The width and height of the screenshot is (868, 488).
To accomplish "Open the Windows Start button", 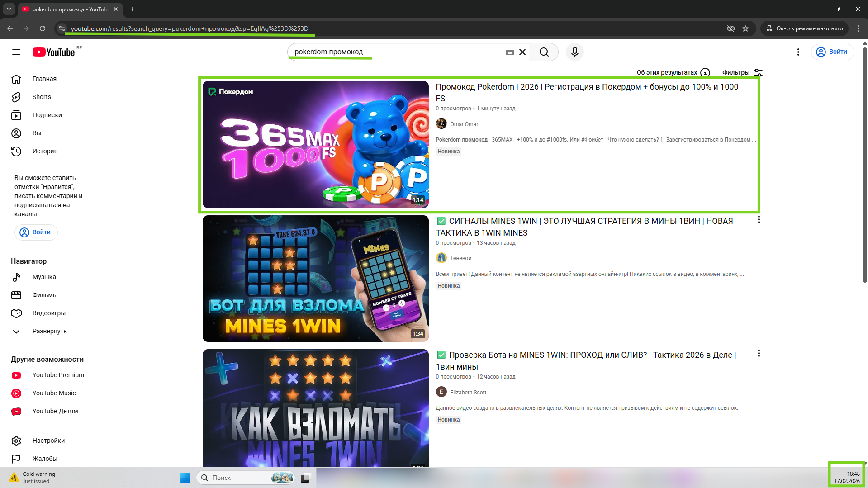I will (x=185, y=478).
